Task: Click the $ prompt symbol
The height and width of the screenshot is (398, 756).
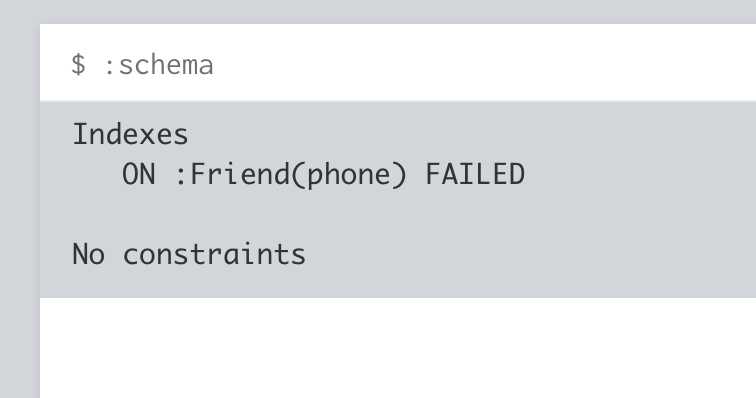Action: click(x=78, y=65)
